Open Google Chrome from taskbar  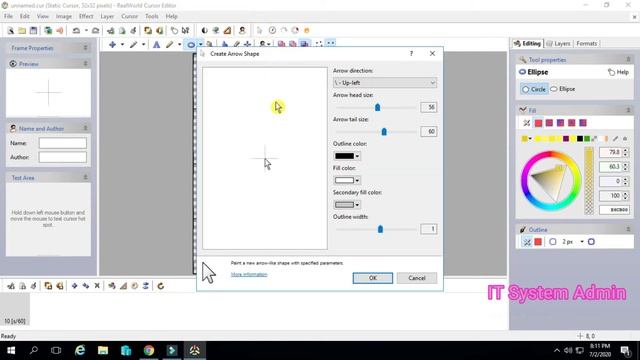tap(149, 350)
